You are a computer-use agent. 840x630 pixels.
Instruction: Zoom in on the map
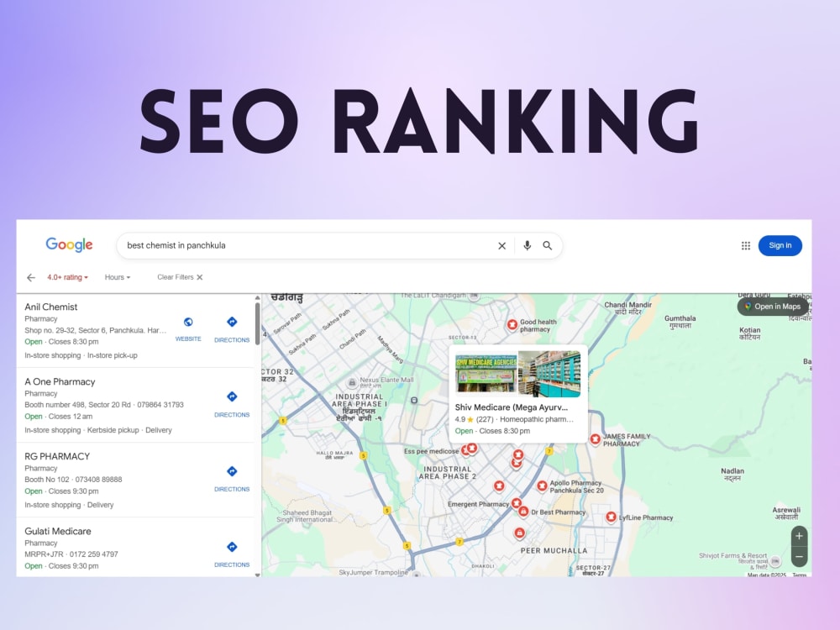[800, 536]
